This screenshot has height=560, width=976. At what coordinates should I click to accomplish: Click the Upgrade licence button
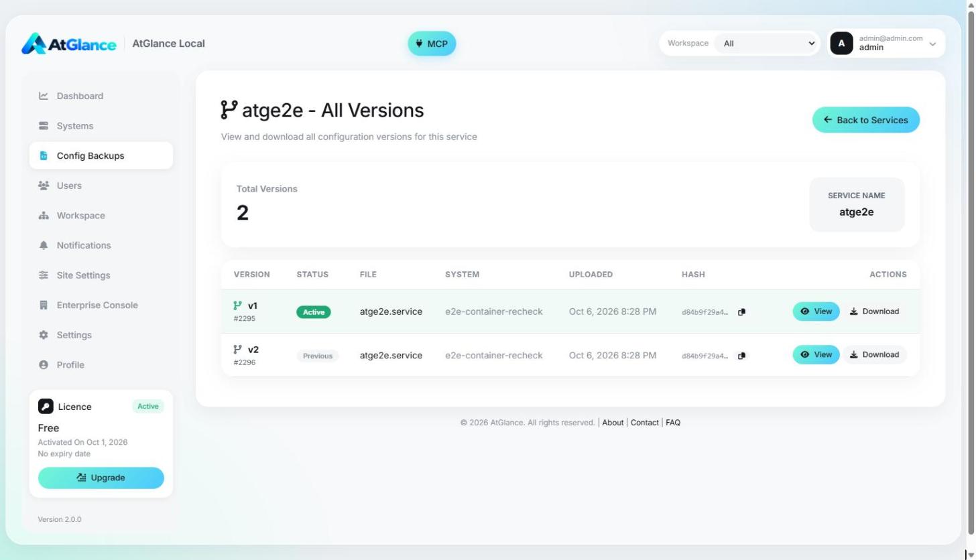pyautogui.click(x=101, y=478)
